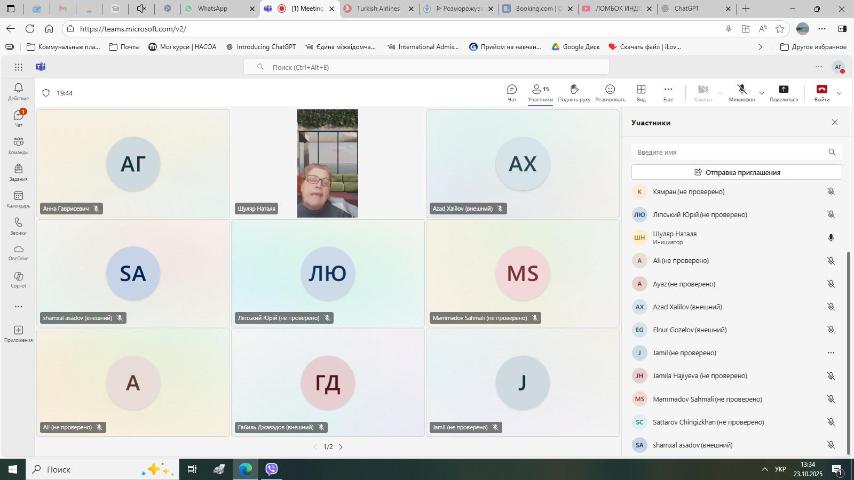Click the participant name search field
Image resolution: width=854 pixels, height=480 pixels.
point(728,152)
